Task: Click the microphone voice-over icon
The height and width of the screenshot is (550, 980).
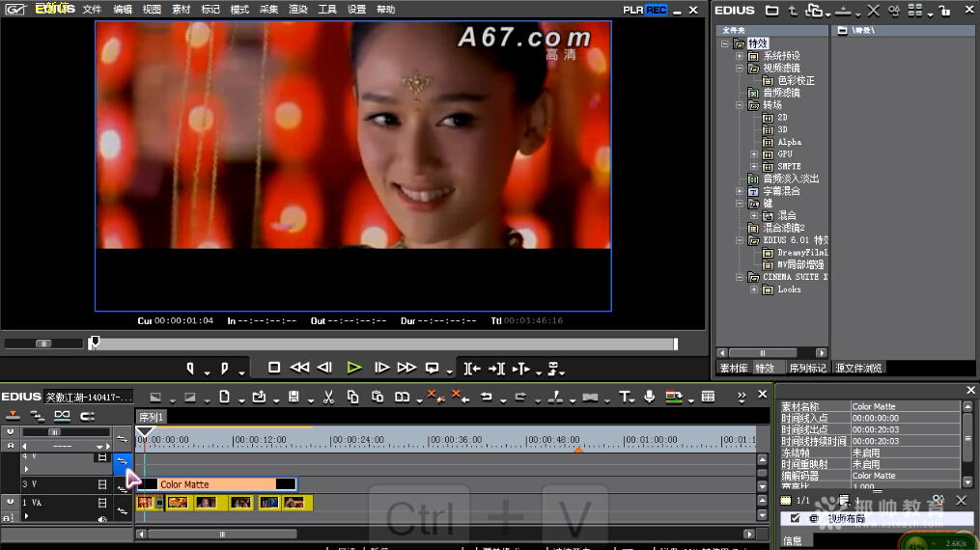Action: coord(649,397)
